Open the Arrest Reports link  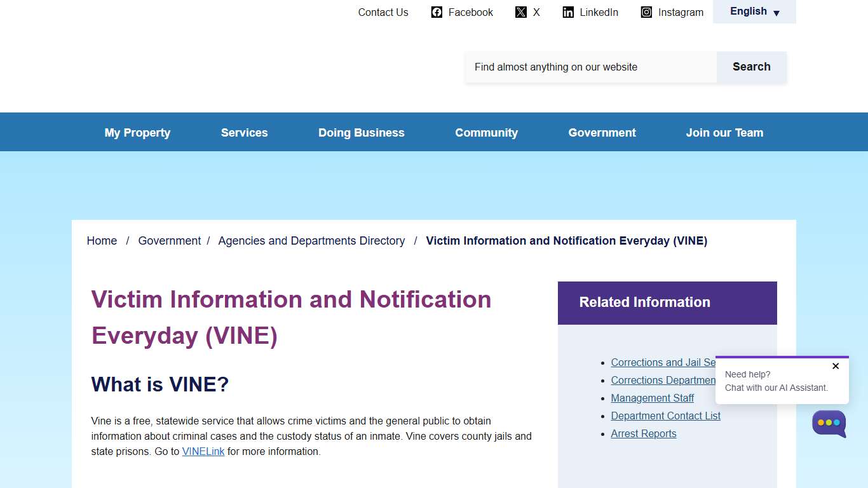tap(643, 433)
